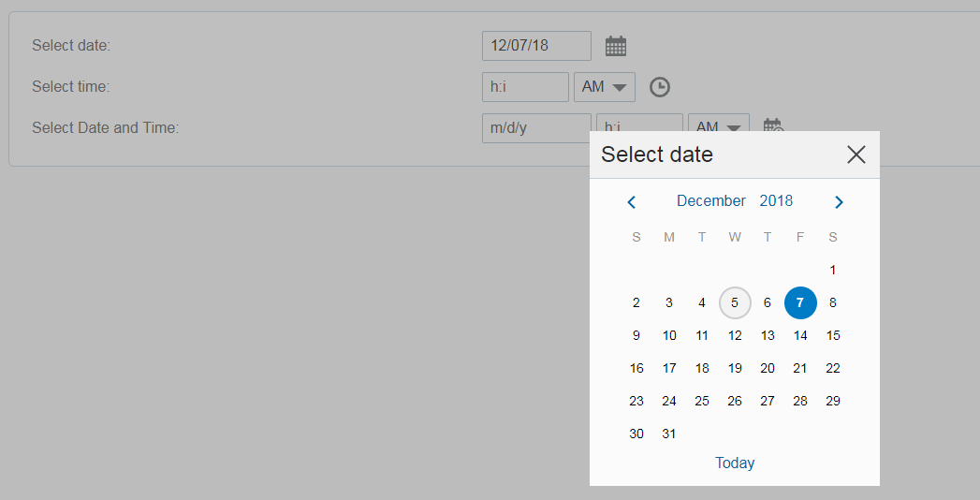980x500 pixels.
Task: Click the m/d/y date input field
Action: (x=536, y=127)
